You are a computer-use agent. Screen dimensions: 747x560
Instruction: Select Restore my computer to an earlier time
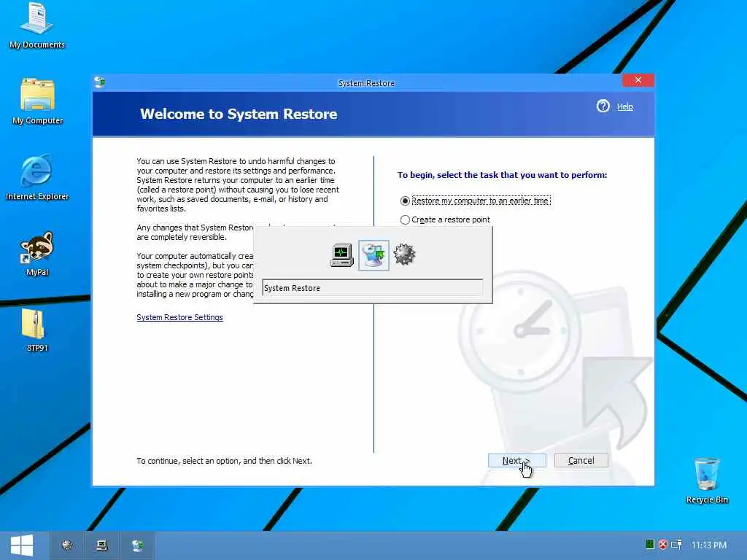(476, 201)
